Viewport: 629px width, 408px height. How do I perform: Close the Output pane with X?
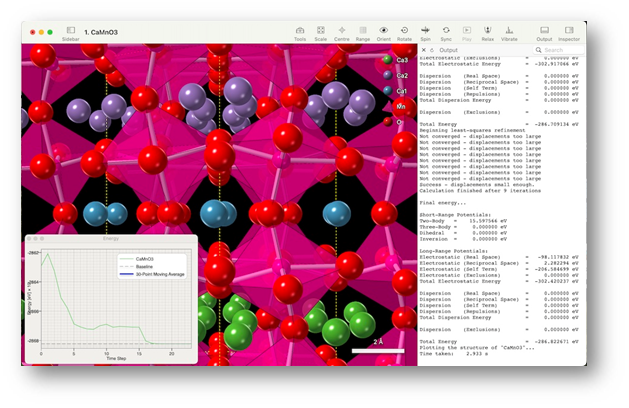(x=423, y=49)
